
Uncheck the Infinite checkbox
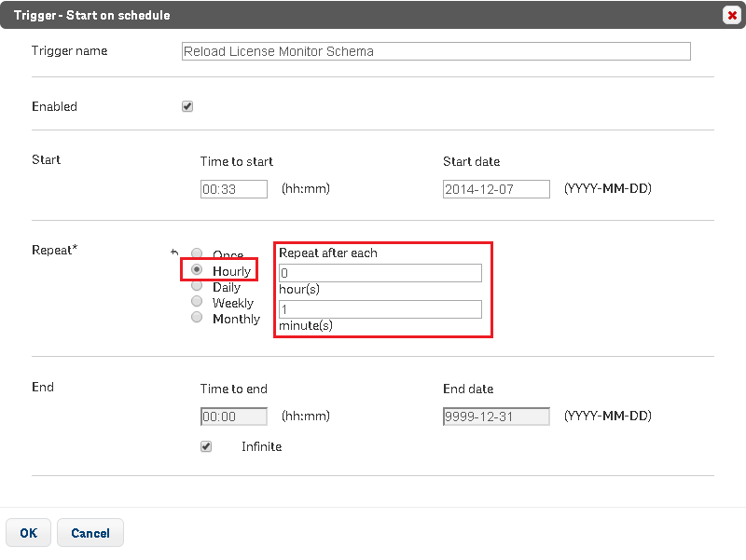point(206,446)
